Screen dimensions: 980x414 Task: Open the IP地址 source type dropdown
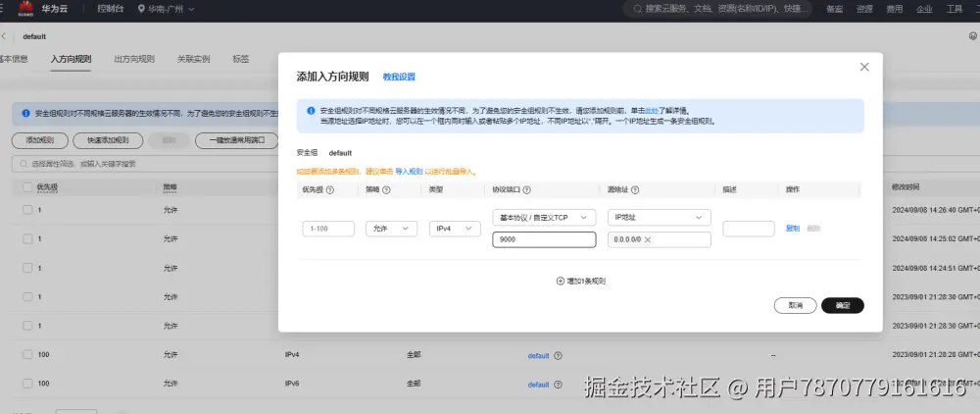[x=659, y=218]
